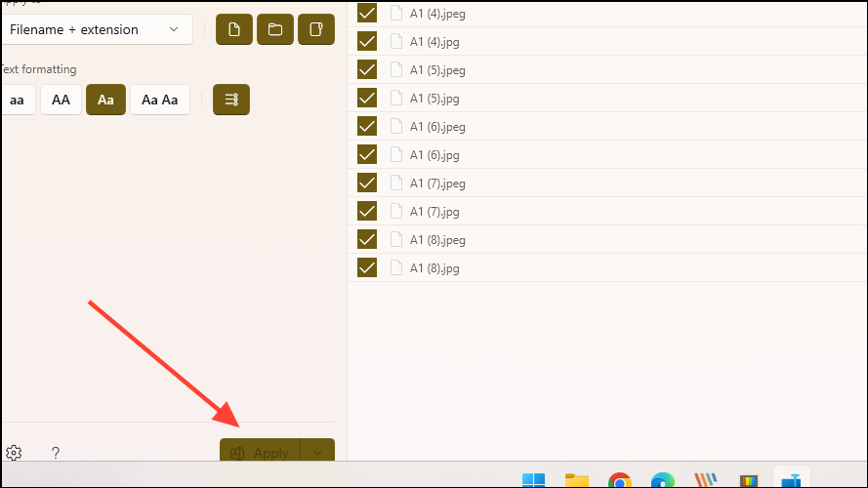The image size is (868, 488).
Task: Uncheck the A1 (6).jpg checkbox
Action: (367, 154)
